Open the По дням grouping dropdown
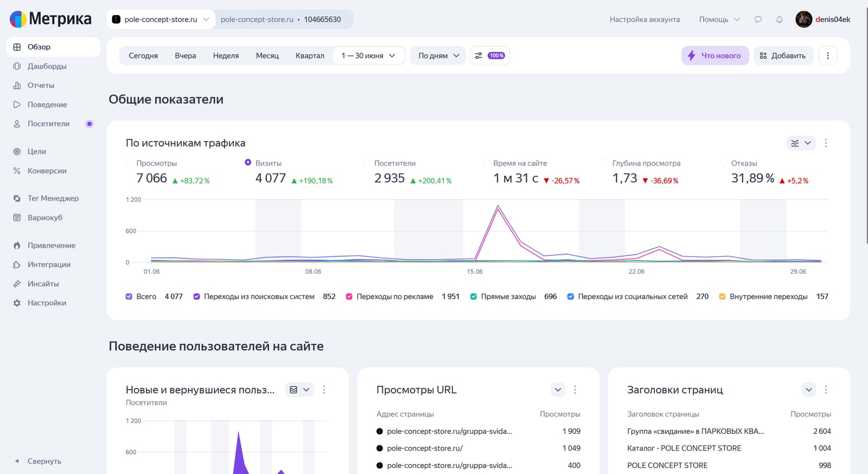Screen dimensions: 868x474 point(438,55)
